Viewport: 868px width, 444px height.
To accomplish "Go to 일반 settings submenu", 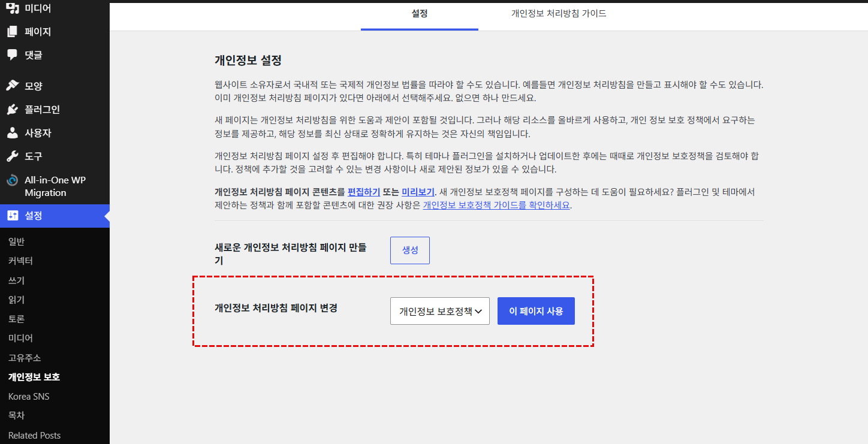I will (x=16, y=241).
